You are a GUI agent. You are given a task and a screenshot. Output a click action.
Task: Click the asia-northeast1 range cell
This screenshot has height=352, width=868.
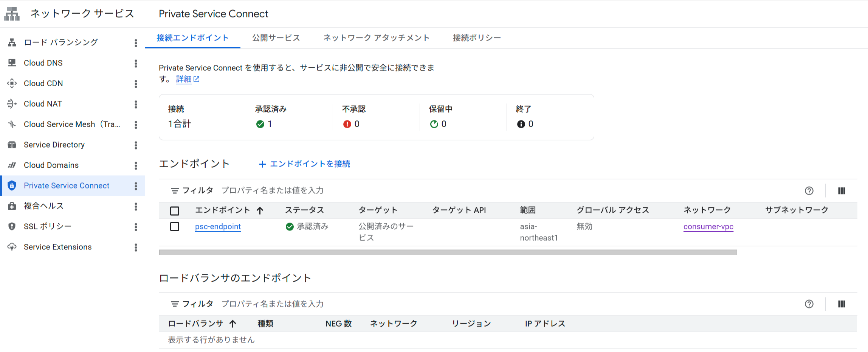click(539, 232)
